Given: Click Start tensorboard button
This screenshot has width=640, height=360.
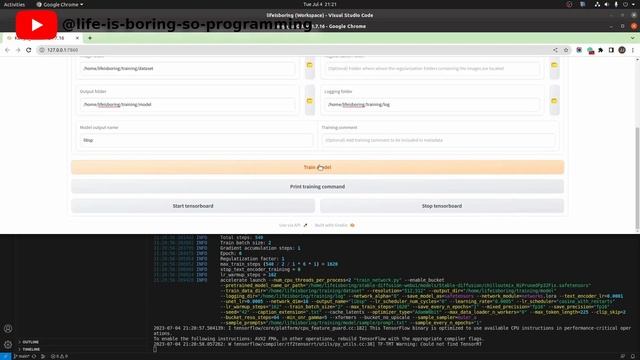Looking at the screenshot, I should (193, 206).
